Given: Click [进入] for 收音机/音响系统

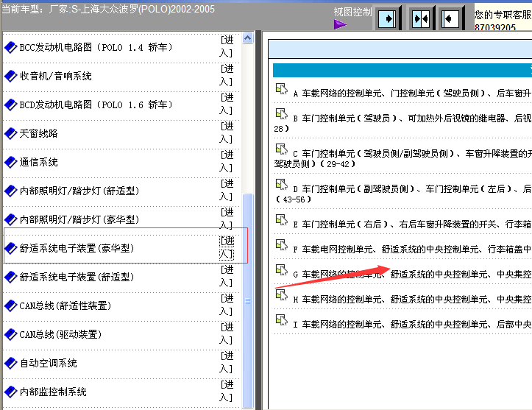Looking at the screenshot, I should [x=227, y=75].
